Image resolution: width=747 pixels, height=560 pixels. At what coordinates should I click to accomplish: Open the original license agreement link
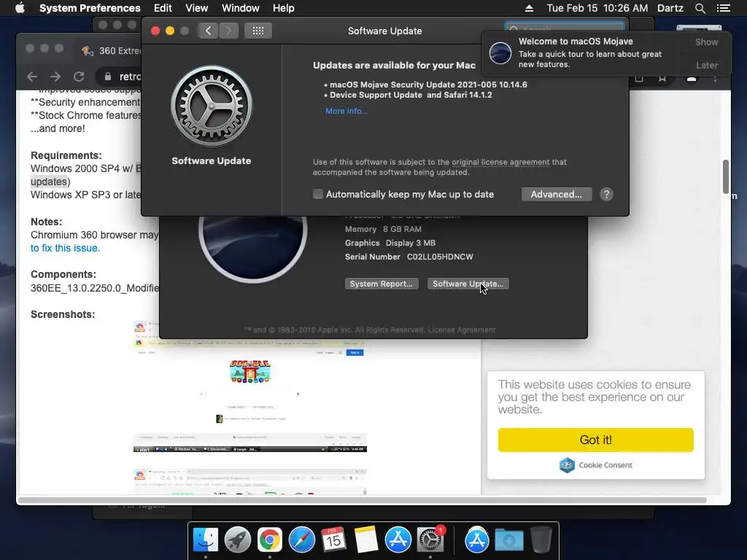pos(500,162)
